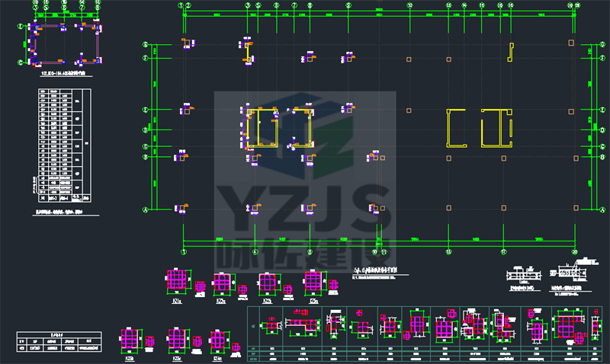Image resolution: width=610 pixels, height=364 pixels.
Task: Select the yellow C-shaped shear wall outline
Action: 456,128
